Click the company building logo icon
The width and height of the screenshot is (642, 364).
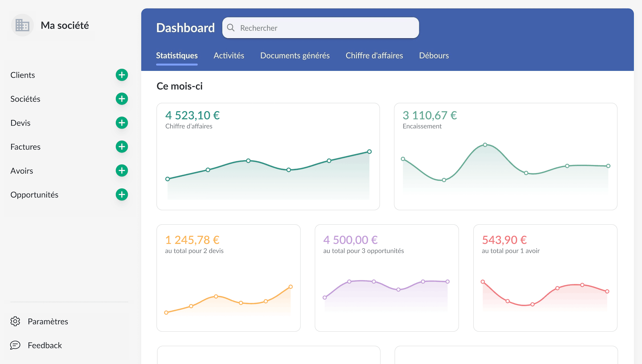coord(22,25)
